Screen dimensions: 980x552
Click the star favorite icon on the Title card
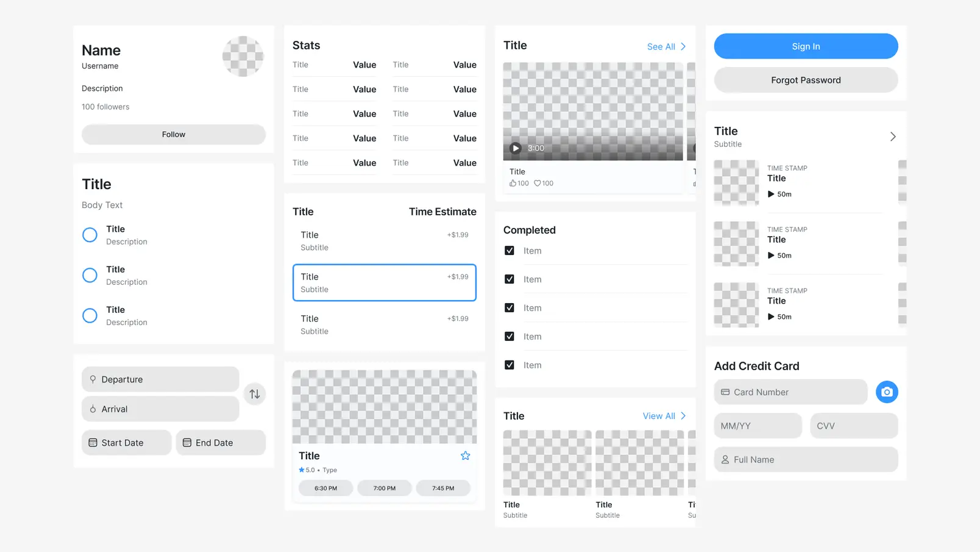pyautogui.click(x=466, y=455)
